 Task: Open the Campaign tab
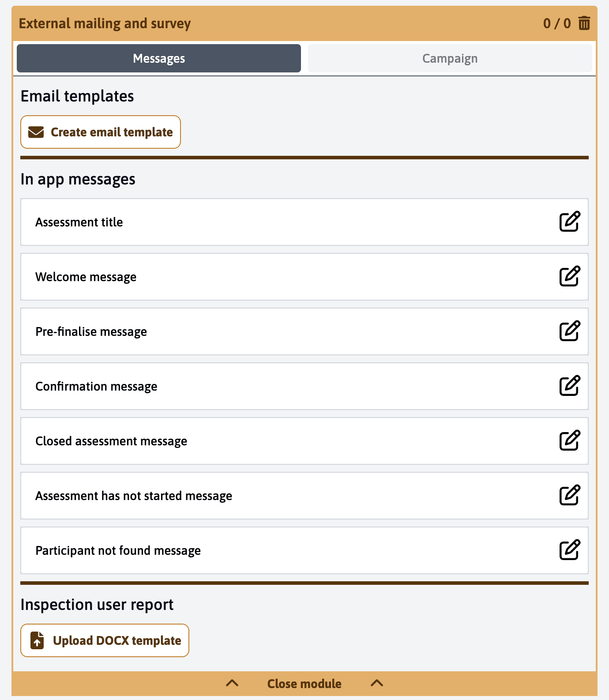point(450,58)
